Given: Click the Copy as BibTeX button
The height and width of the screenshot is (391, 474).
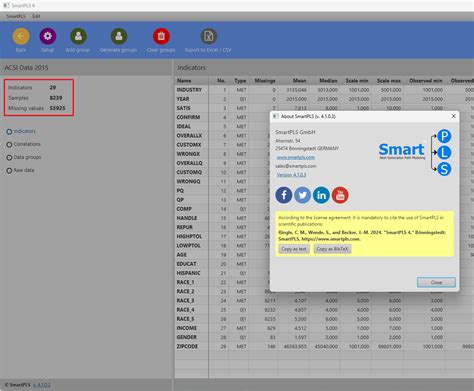Looking at the screenshot, I should click(332, 249).
